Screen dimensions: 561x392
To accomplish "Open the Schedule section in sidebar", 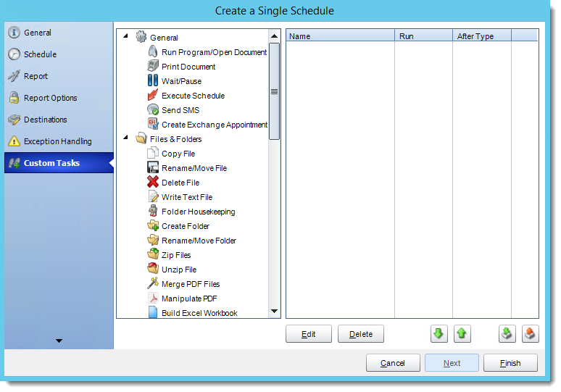I will click(x=59, y=54).
